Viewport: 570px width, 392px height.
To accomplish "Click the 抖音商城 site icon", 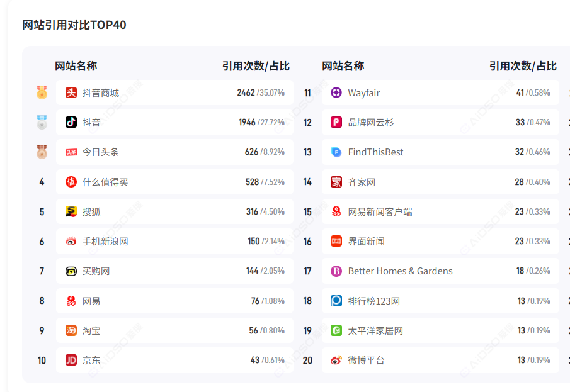I will coord(71,92).
